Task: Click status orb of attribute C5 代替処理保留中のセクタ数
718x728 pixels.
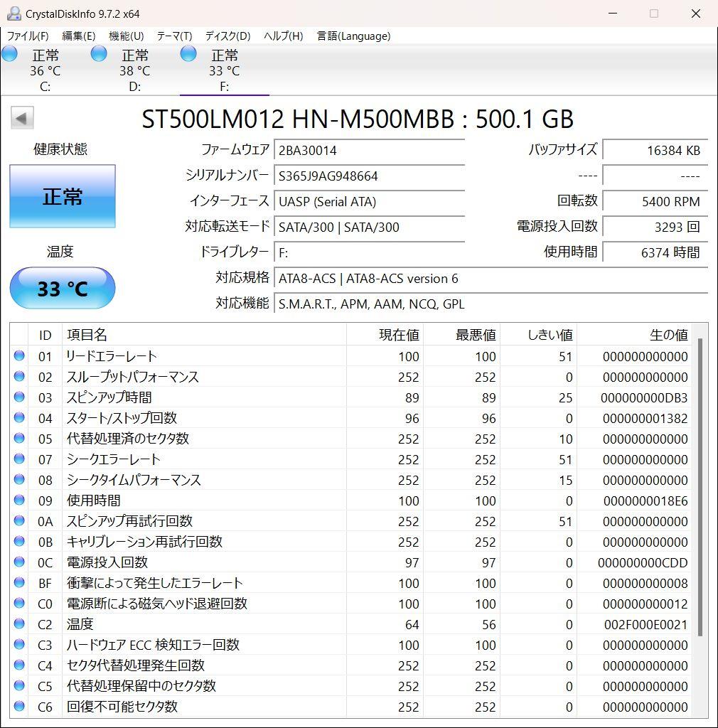Action: point(19,685)
